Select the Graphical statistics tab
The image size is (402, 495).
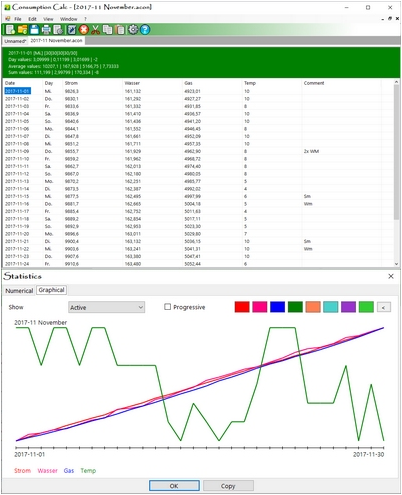pyautogui.click(x=51, y=290)
